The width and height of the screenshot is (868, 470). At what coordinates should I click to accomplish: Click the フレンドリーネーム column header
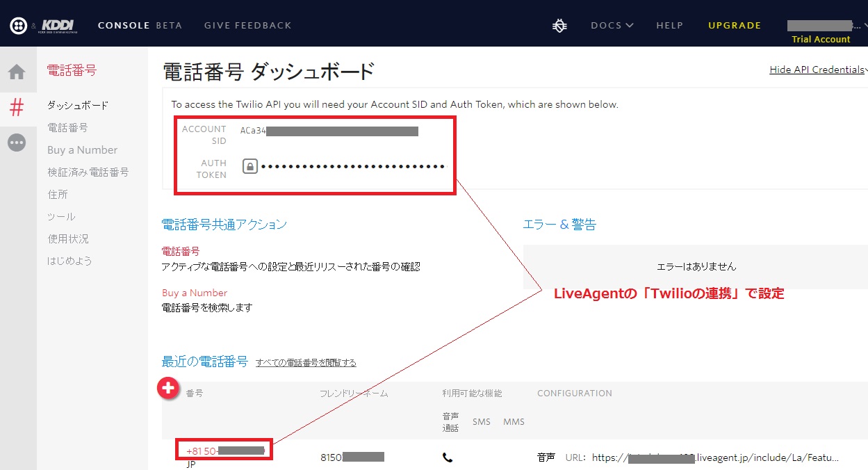(354, 394)
